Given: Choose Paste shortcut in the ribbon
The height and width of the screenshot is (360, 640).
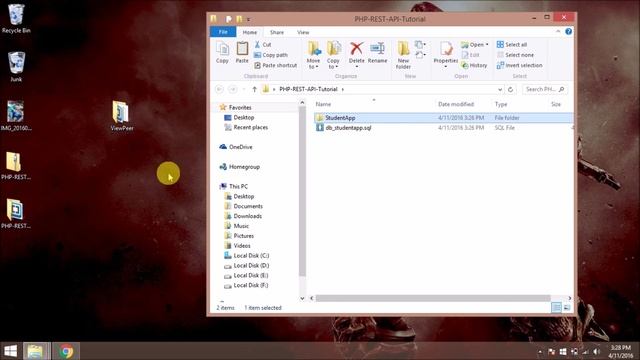Looking at the screenshot, I should pyautogui.click(x=276, y=65).
